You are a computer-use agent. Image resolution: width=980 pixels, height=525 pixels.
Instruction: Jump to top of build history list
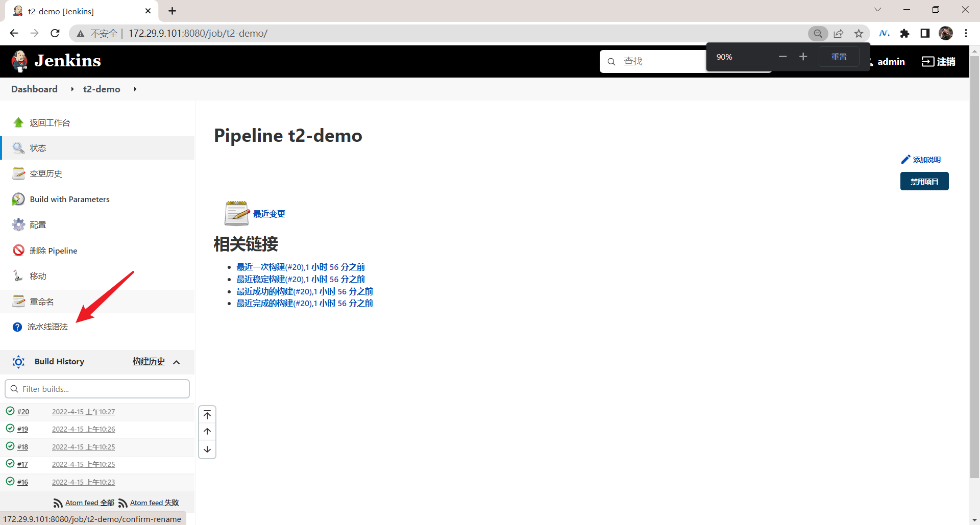coord(207,414)
